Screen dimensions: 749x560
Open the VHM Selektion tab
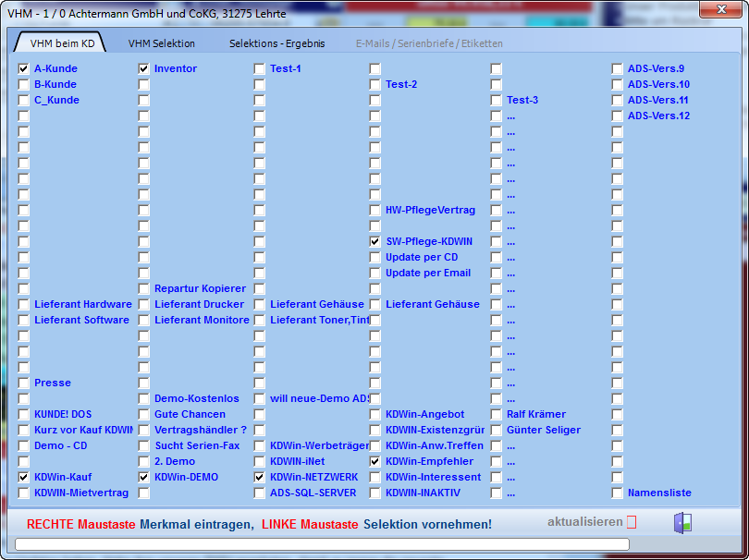pos(162,43)
